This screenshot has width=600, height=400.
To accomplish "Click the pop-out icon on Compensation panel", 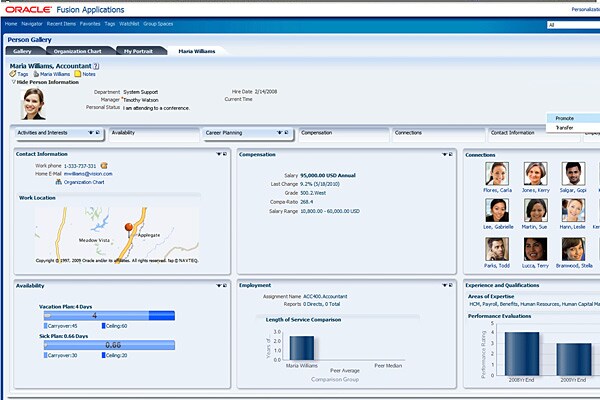I will coord(451,154).
